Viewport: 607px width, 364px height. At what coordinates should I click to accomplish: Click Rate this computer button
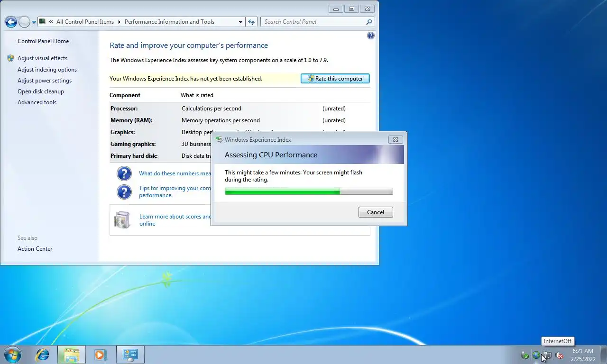pos(335,79)
